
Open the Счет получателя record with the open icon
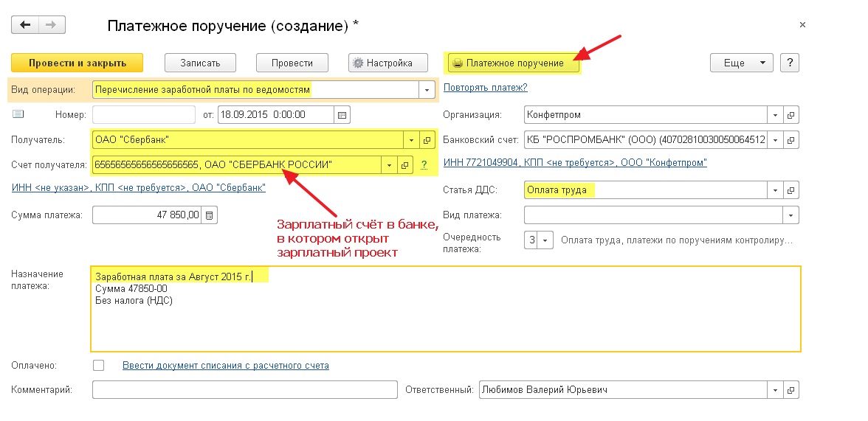[x=404, y=165]
